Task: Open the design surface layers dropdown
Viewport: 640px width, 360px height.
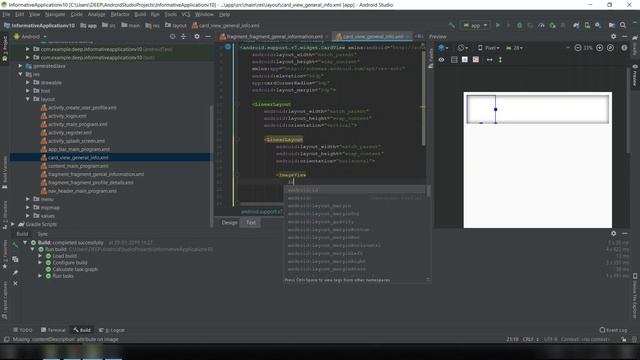Action: pyautogui.click(x=443, y=48)
